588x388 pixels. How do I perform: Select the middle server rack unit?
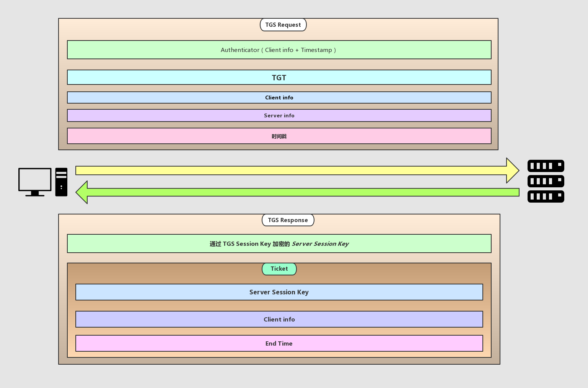coord(546,181)
